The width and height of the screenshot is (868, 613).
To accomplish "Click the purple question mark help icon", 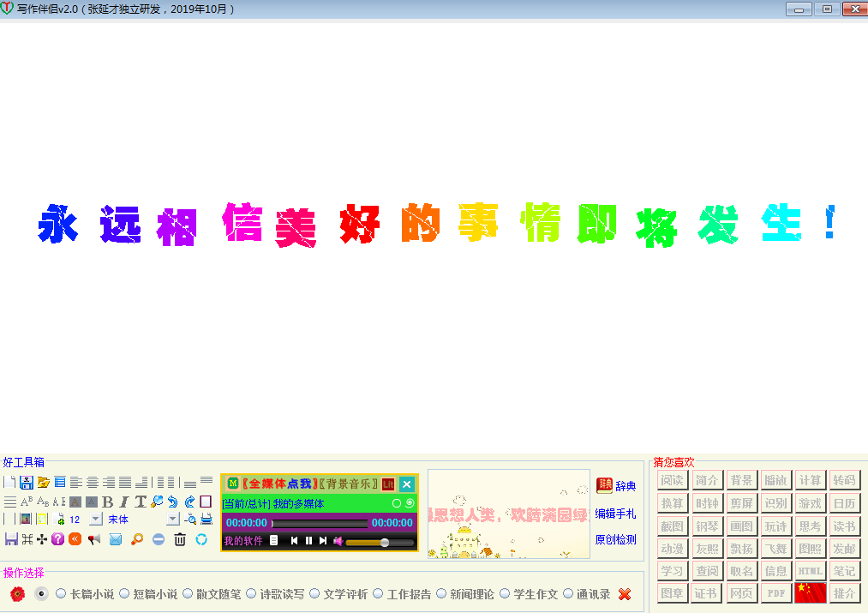I will [57, 539].
